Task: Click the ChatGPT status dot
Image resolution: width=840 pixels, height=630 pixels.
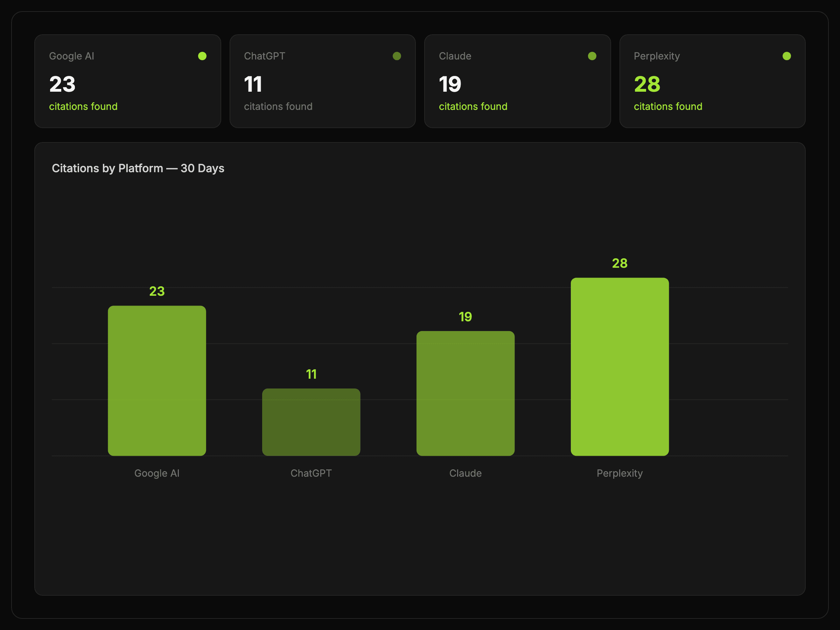Action: coord(397,56)
